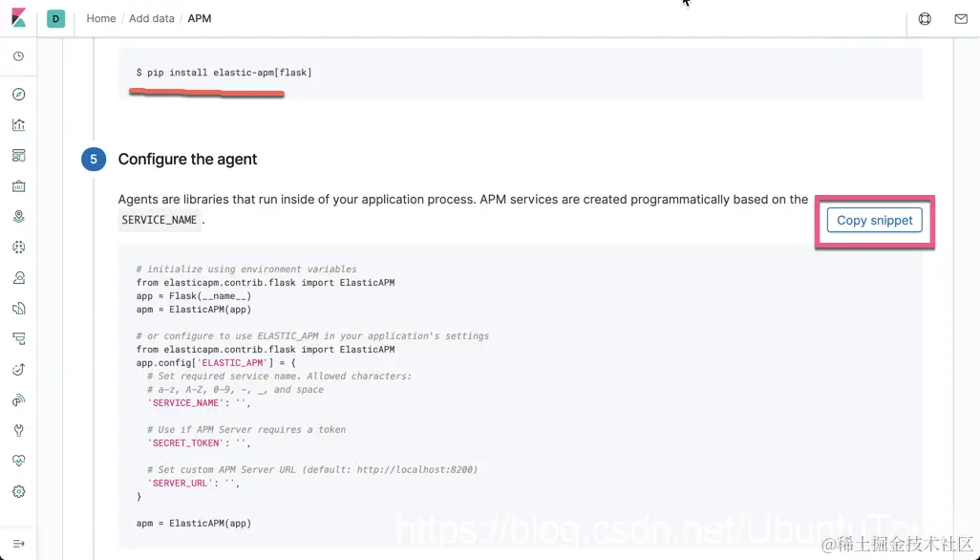
Task: Open Metrics infrastructure icon in the sidebar
Action: point(19,277)
